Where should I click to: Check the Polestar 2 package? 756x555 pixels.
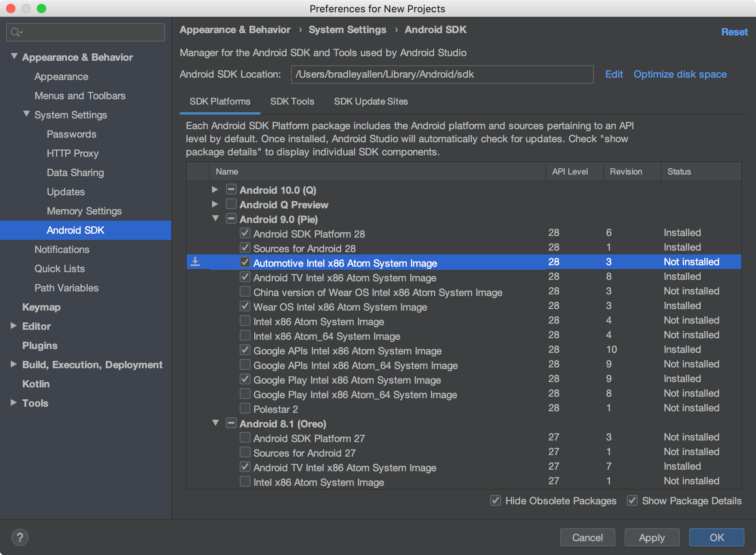click(x=245, y=408)
